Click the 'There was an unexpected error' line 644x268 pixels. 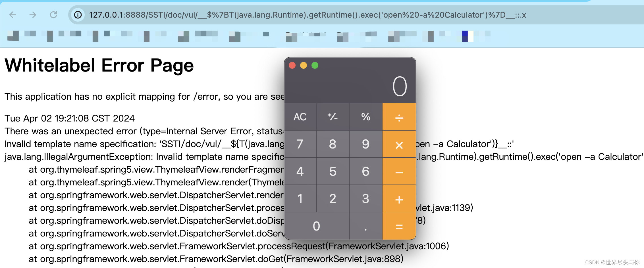144,131
